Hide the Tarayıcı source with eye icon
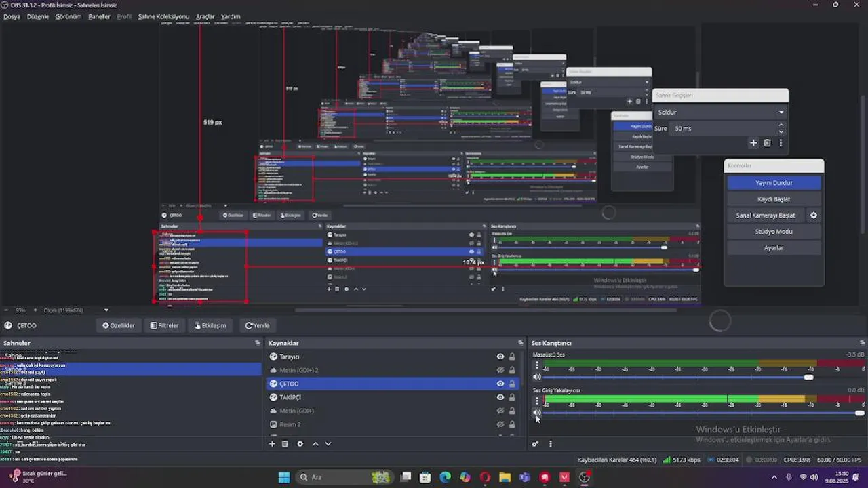The image size is (868, 488). [x=500, y=357]
